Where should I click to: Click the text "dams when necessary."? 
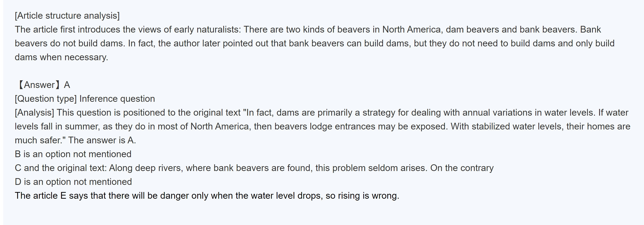[x=61, y=57]
